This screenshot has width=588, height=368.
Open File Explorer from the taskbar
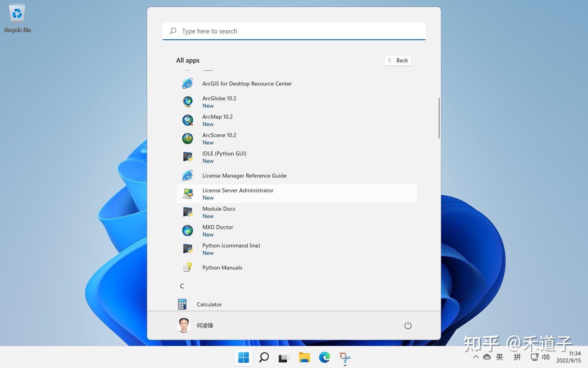tap(304, 357)
